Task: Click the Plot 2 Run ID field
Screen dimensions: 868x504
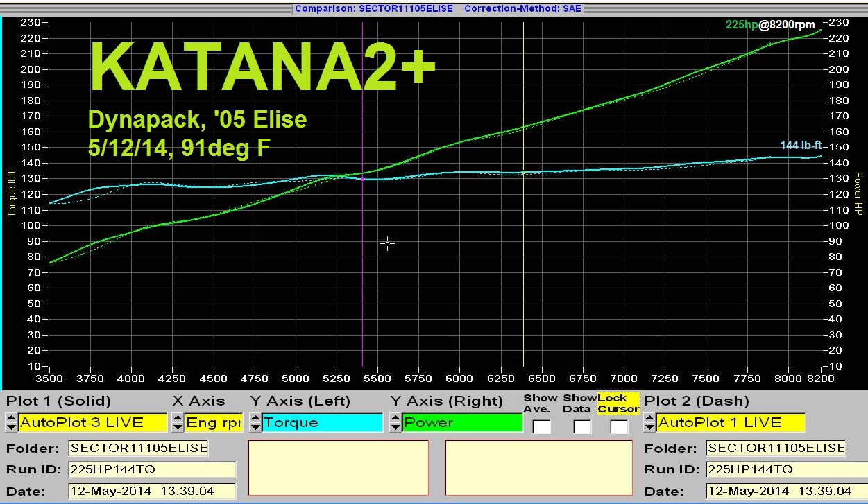Action: (x=787, y=469)
